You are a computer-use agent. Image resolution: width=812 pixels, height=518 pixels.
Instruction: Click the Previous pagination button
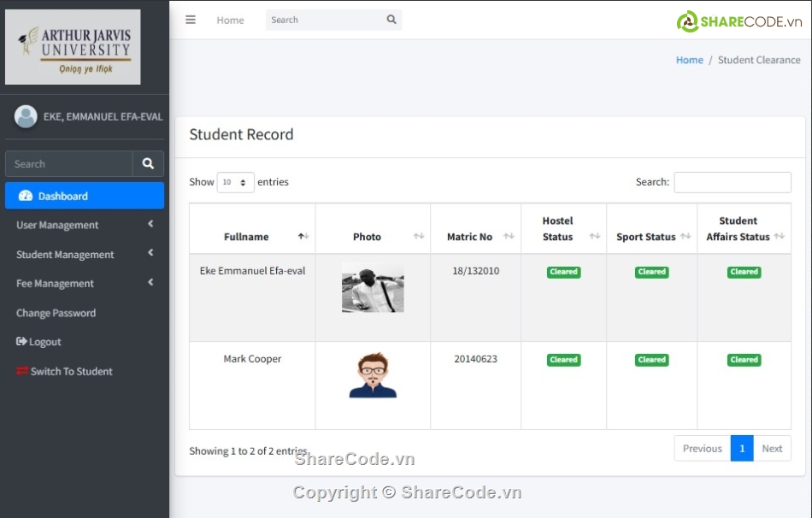click(x=703, y=449)
